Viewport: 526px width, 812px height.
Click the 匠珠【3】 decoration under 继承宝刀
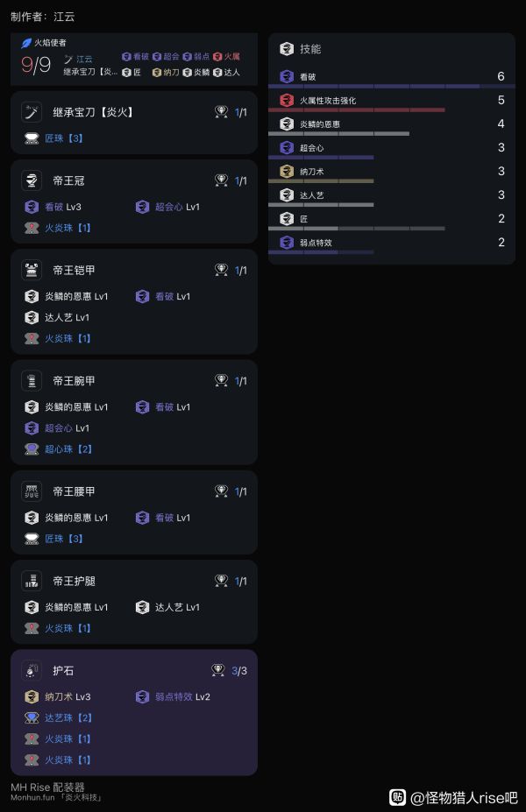click(63, 138)
